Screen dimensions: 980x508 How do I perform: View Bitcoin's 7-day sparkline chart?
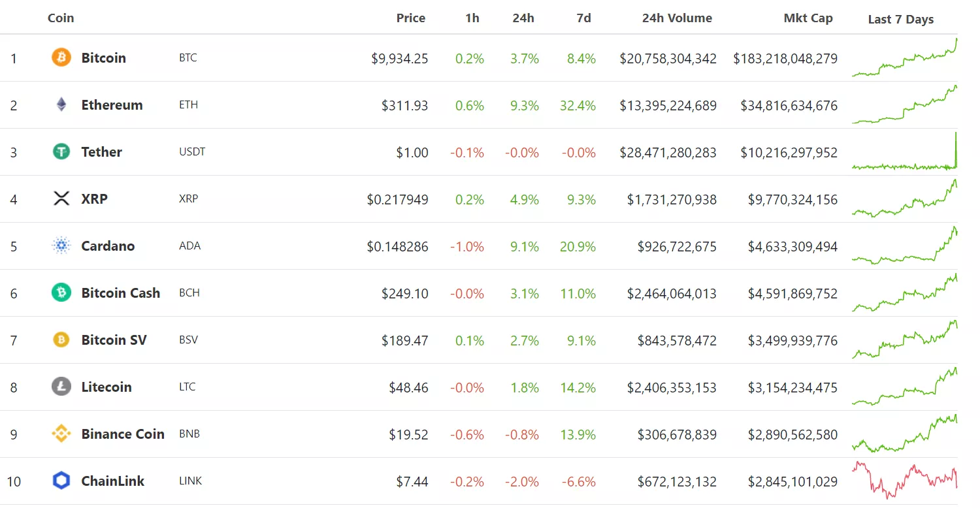click(x=904, y=59)
